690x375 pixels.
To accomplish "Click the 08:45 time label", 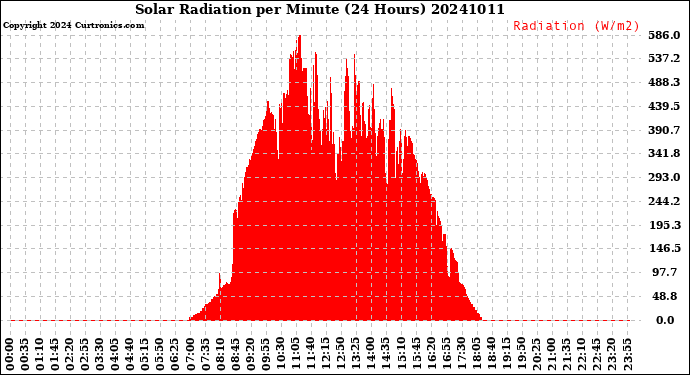I will (x=235, y=354).
